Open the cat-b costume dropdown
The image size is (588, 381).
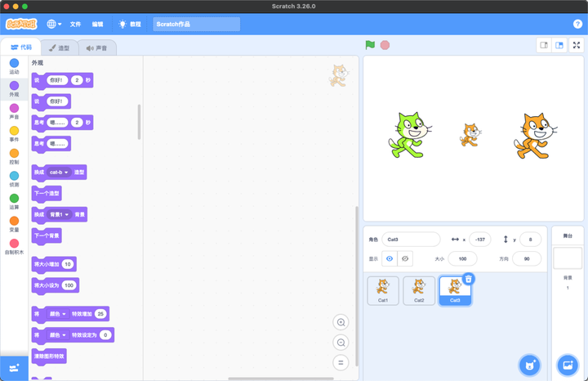(x=60, y=173)
